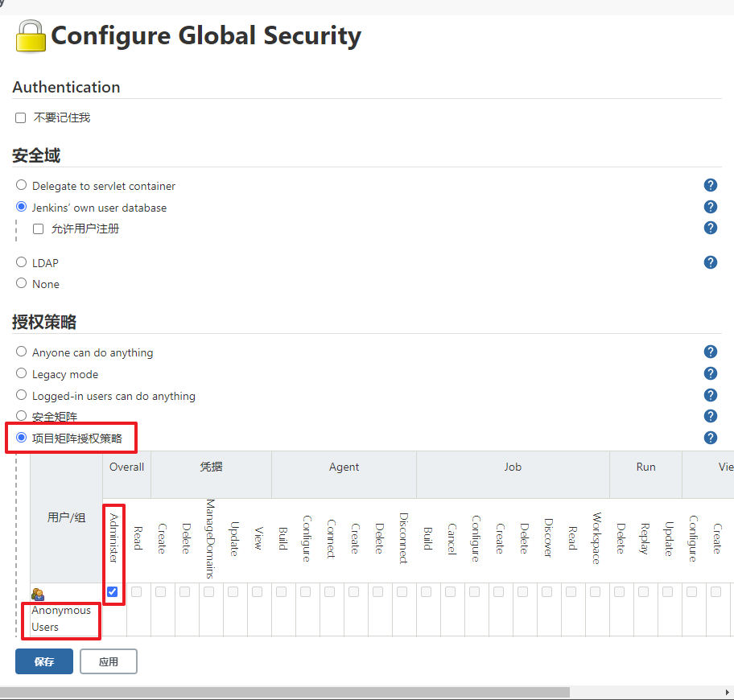The width and height of the screenshot is (734, 700).
Task: Check 凭据 Create for Anonymous Users
Action: pos(161,592)
